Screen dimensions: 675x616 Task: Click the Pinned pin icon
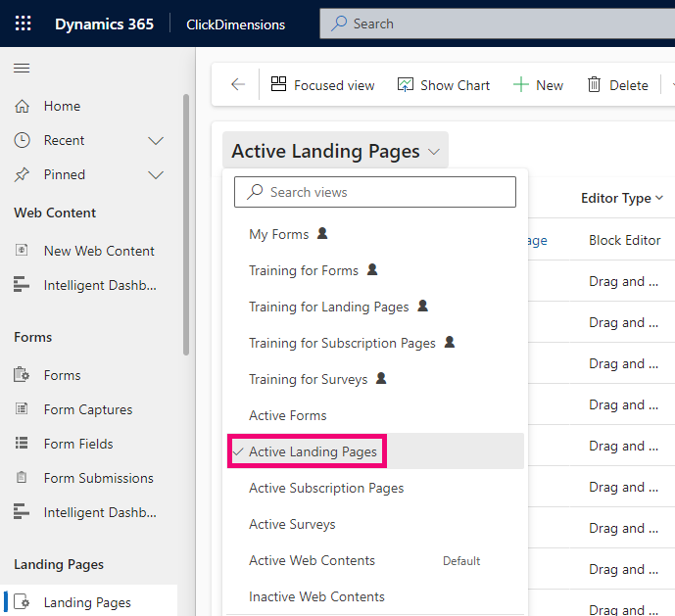(22, 174)
